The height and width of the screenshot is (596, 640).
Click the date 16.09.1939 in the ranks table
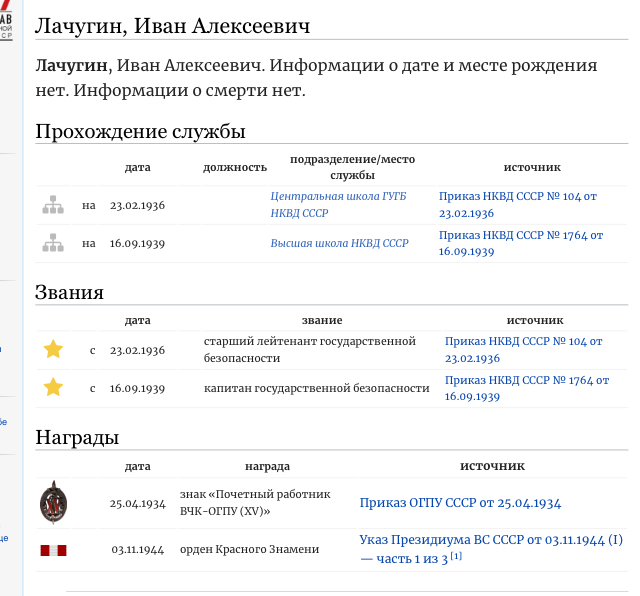click(138, 388)
